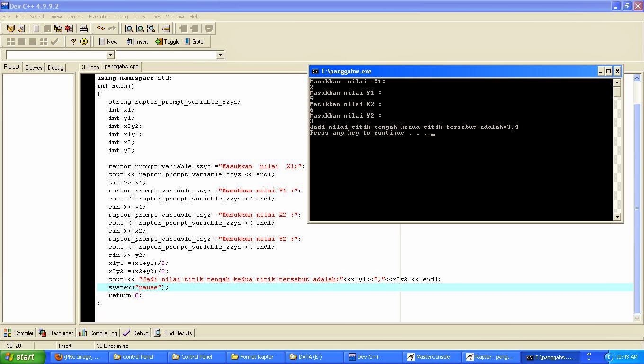Screen dimensions: 644x364
Task: Undo last edit with the orange arrow
Action: [101, 28]
